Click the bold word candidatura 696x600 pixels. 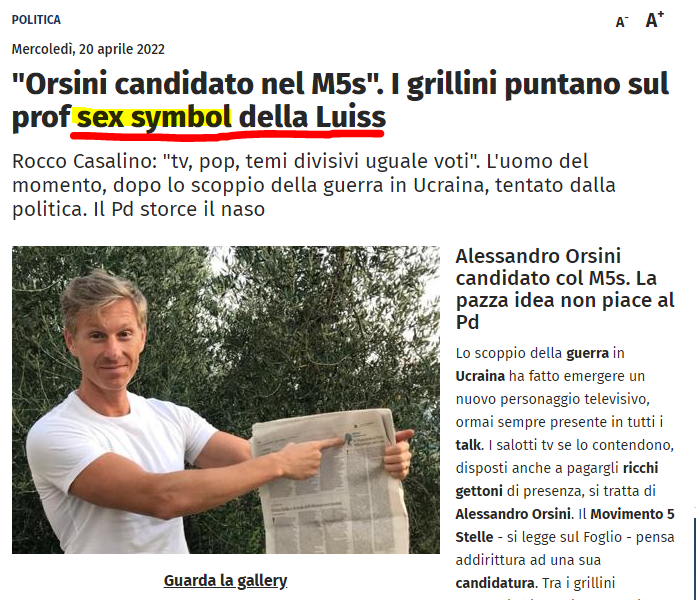click(494, 583)
